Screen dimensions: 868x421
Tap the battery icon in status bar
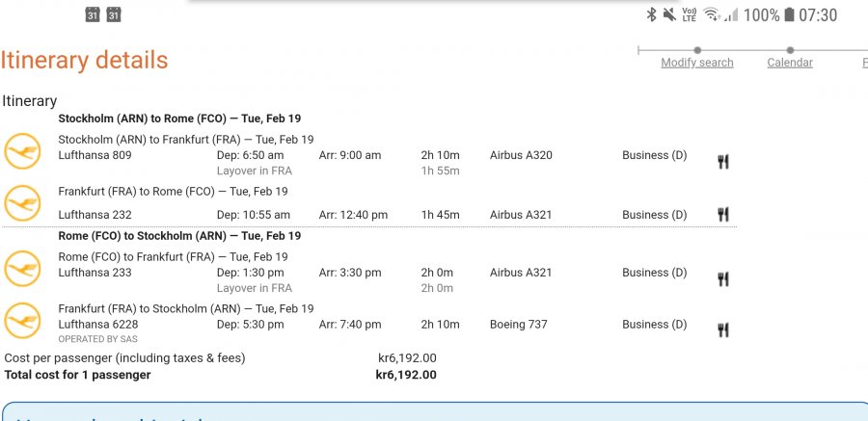(x=789, y=14)
